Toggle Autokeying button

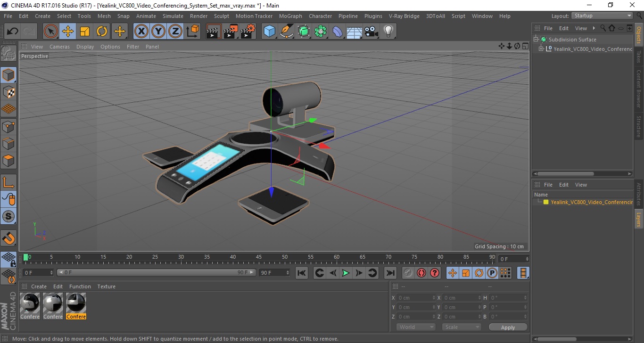point(421,273)
